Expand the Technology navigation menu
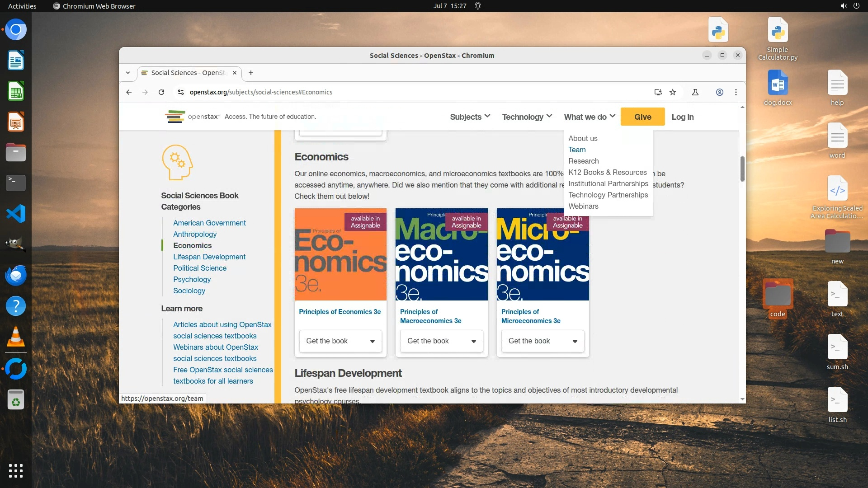The height and width of the screenshot is (488, 868). coord(527,117)
